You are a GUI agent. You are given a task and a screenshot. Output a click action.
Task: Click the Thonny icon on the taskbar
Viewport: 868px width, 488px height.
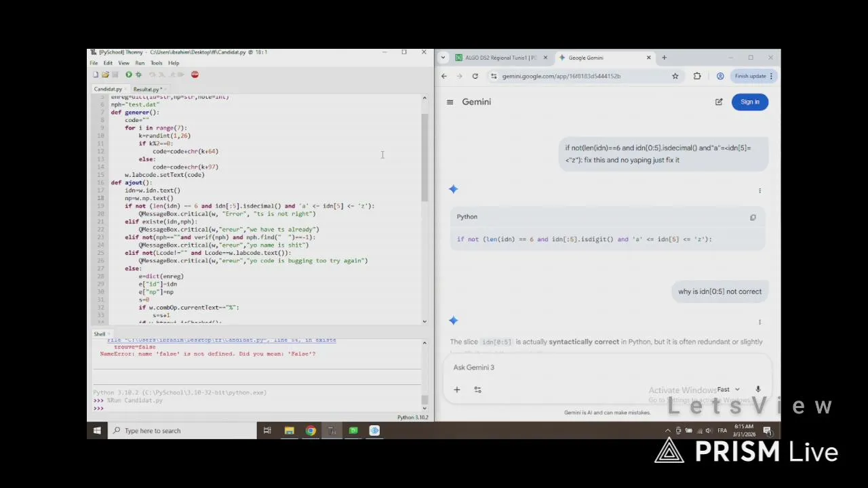(332, 430)
